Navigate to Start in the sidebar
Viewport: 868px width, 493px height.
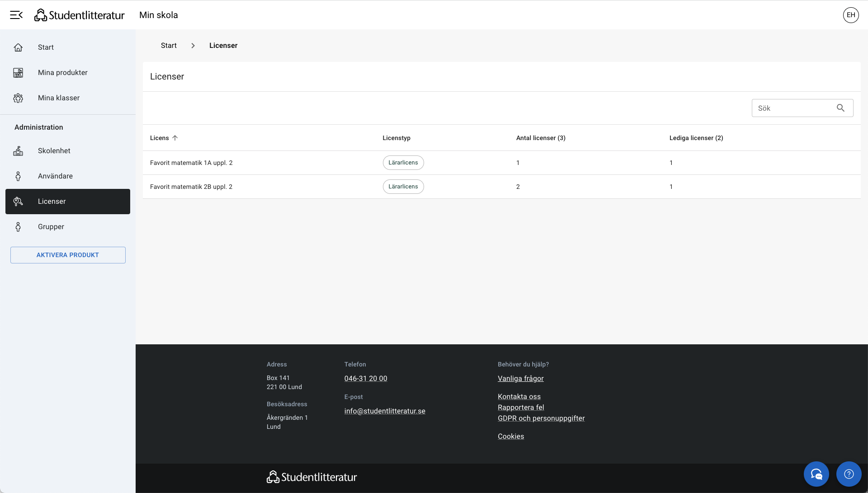pos(46,47)
